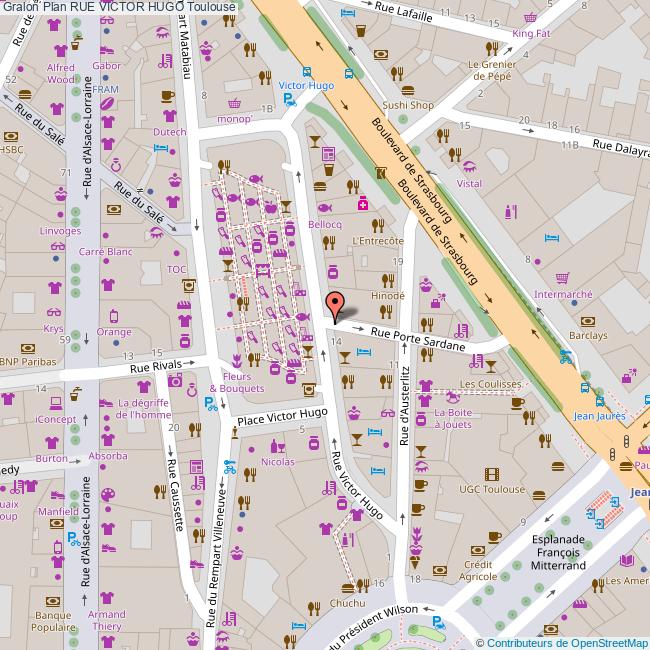Select the newspaper kiosk icon above Bellocq
The width and height of the screenshot is (650, 650).
tap(328, 154)
